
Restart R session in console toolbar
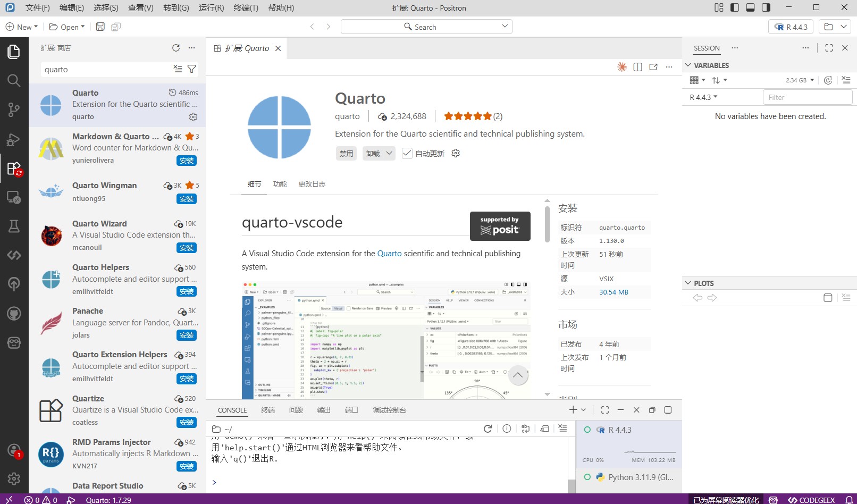click(x=488, y=429)
